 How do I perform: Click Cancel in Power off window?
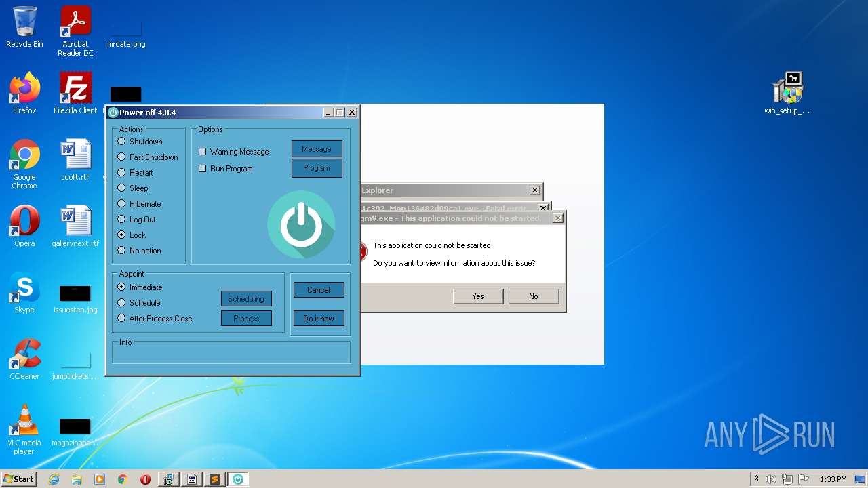pyautogui.click(x=319, y=290)
